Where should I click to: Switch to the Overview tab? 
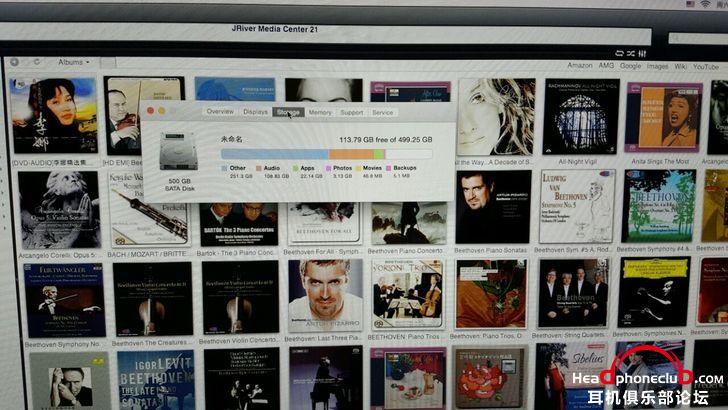coord(220,112)
